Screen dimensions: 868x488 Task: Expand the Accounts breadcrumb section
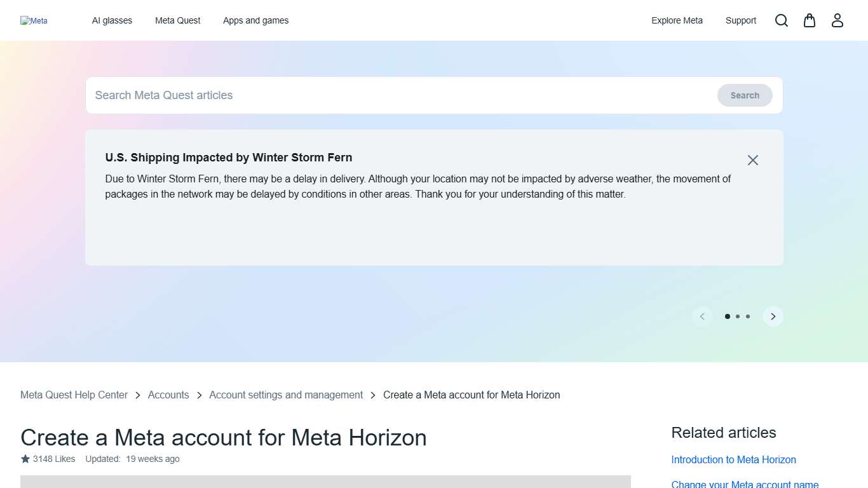(168, 395)
